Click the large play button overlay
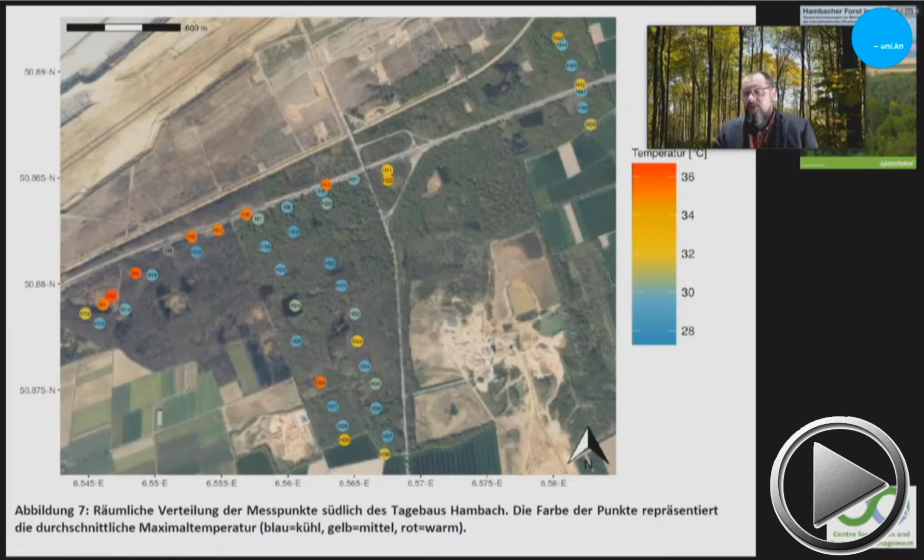 tap(839, 485)
